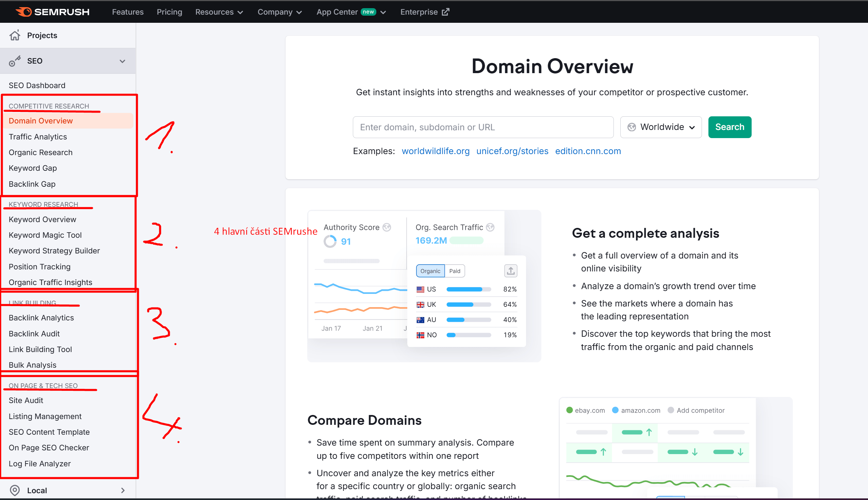868x500 pixels.
Task: Expand the Local section chevron
Action: [x=122, y=490]
